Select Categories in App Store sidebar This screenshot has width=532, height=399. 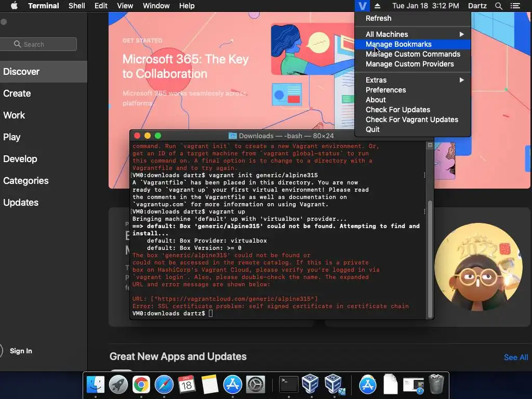tap(44, 180)
